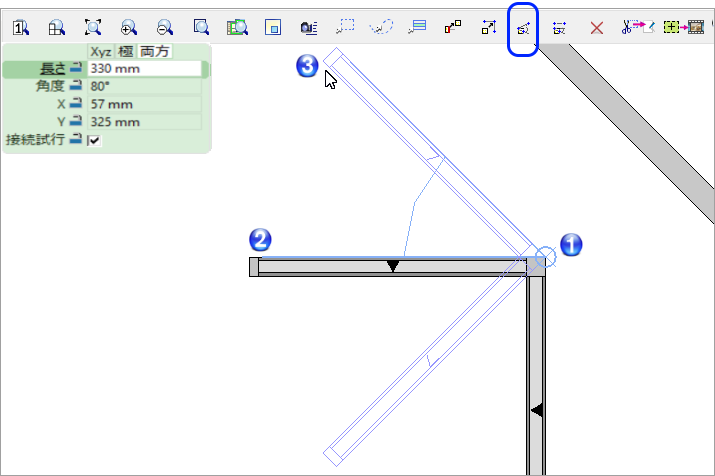Click the 角度 value field 80°

coord(144,86)
